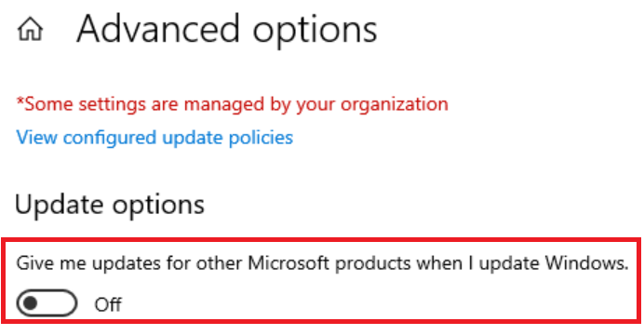Enable updates for other Microsoft products toggle
This screenshot has height=335, width=644.
pyautogui.click(x=47, y=303)
